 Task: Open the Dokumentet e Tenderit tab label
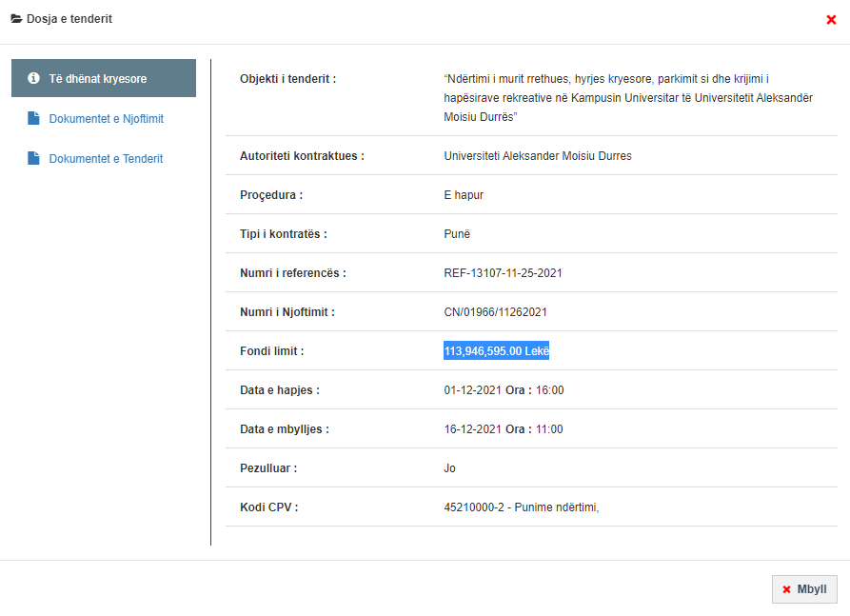pos(106,159)
